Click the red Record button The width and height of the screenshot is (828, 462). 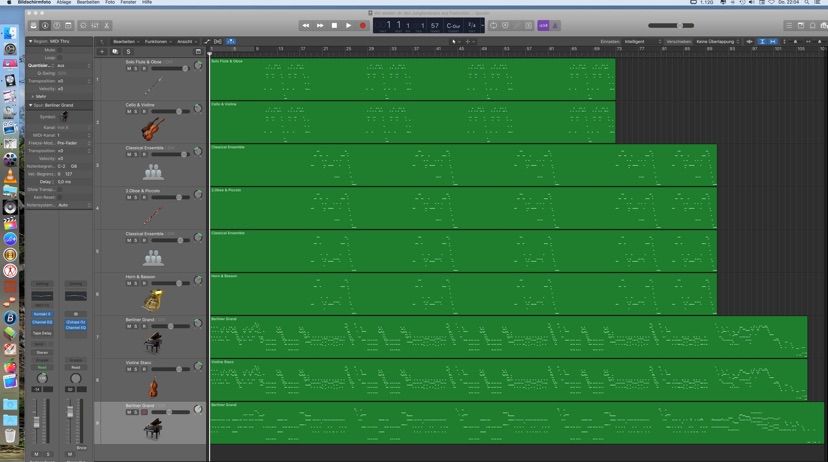click(363, 25)
